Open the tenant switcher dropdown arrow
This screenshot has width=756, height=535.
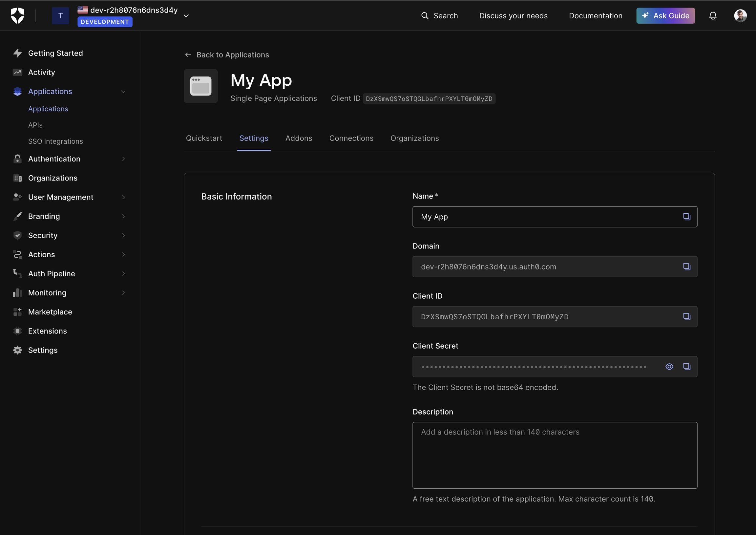click(x=186, y=16)
